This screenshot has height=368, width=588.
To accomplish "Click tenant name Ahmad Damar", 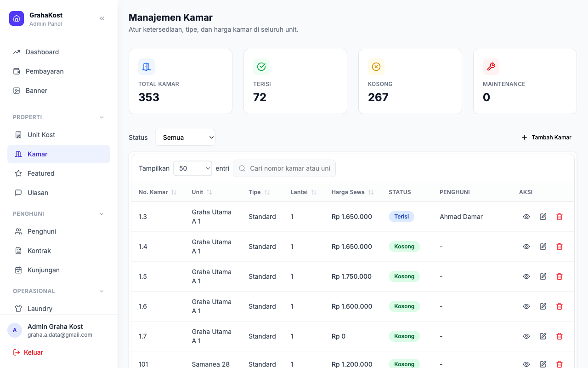I will click(461, 217).
